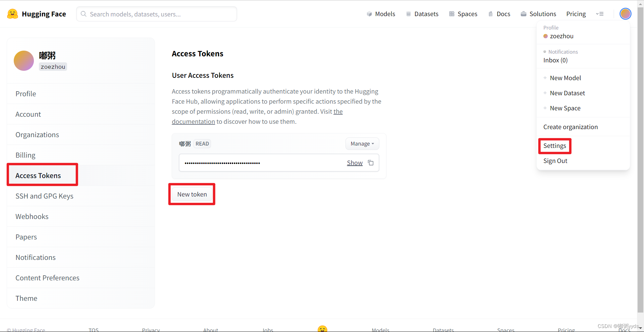Open Settings from user menu
Image resolution: width=644 pixels, height=332 pixels.
click(x=554, y=146)
